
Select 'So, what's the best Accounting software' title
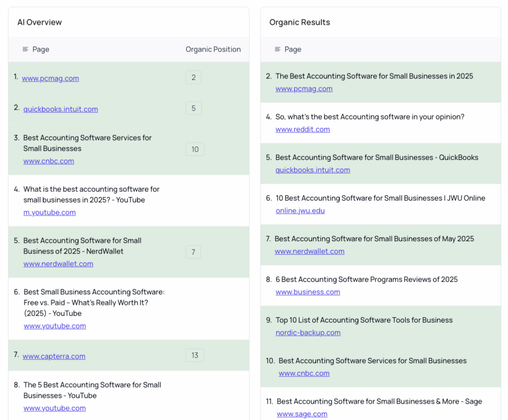pyautogui.click(x=370, y=117)
